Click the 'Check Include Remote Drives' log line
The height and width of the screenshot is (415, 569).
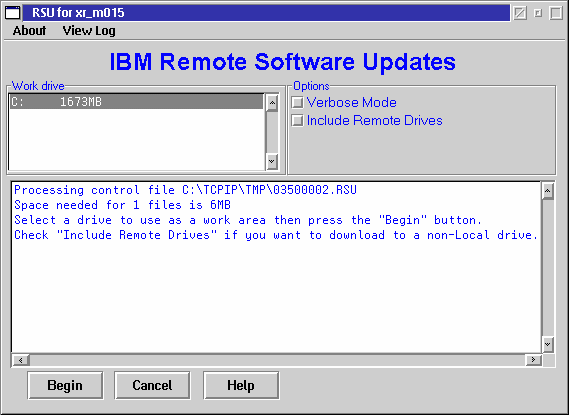point(276,235)
